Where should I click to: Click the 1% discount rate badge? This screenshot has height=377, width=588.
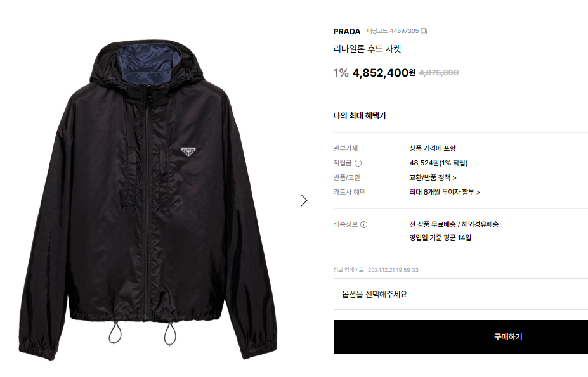(x=341, y=73)
